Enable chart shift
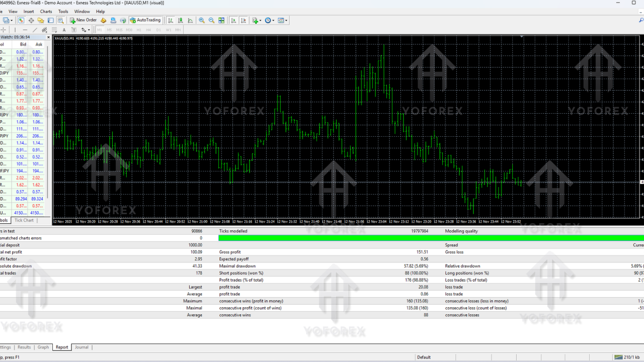Viewport: 644px width, 362px height. [x=243, y=20]
